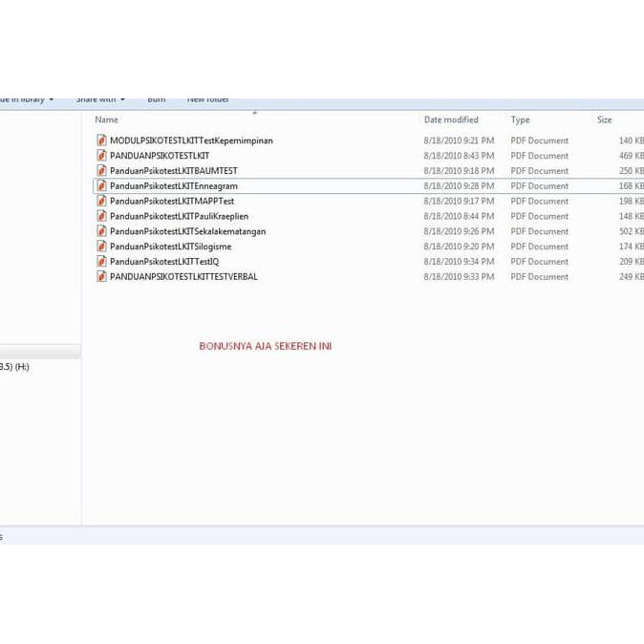
Task: Select the (H:) drive in navigation pane
Action: 15,367
